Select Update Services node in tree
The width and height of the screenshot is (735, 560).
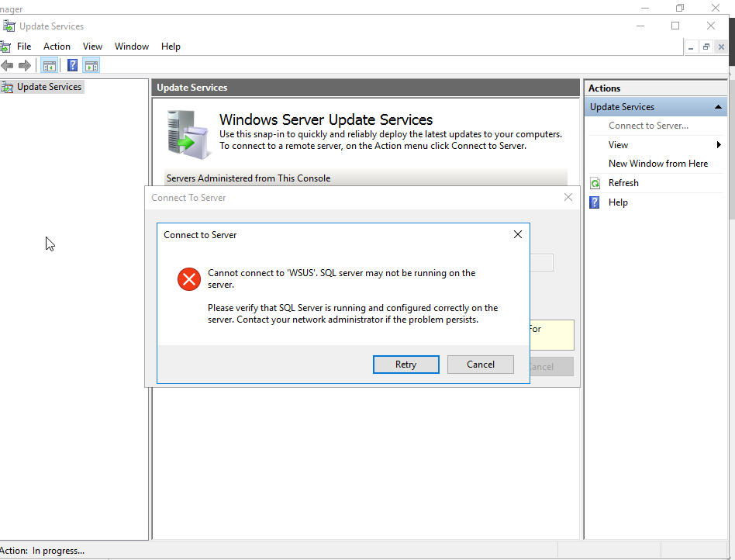49,87
